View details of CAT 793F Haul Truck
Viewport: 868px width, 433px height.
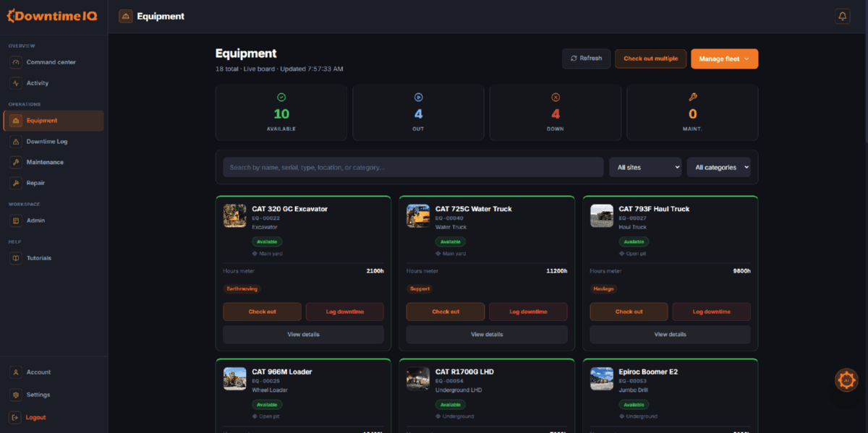[x=671, y=335]
